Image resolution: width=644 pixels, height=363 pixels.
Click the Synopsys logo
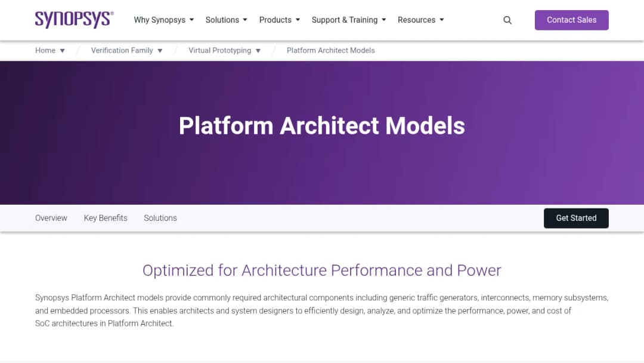[x=75, y=20]
